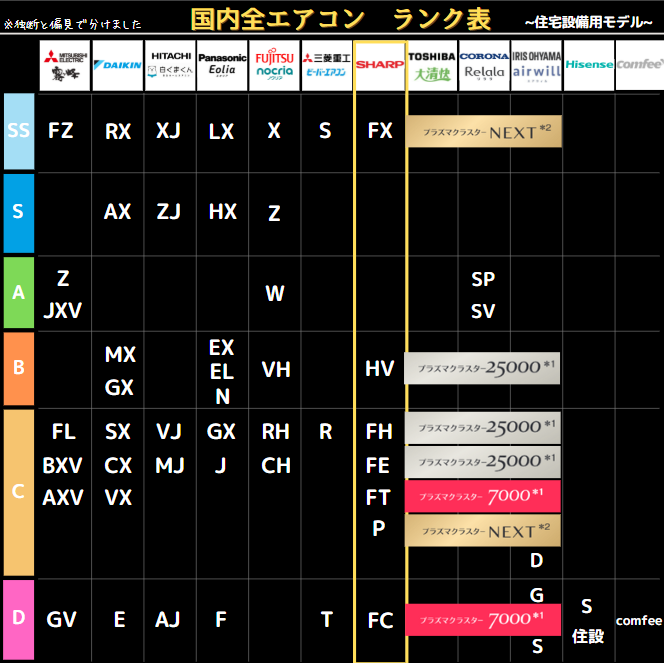Image resolution: width=664 pixels, height=663 pixels.
Task: Select the tan C rank label
Action: coord(19,492)
